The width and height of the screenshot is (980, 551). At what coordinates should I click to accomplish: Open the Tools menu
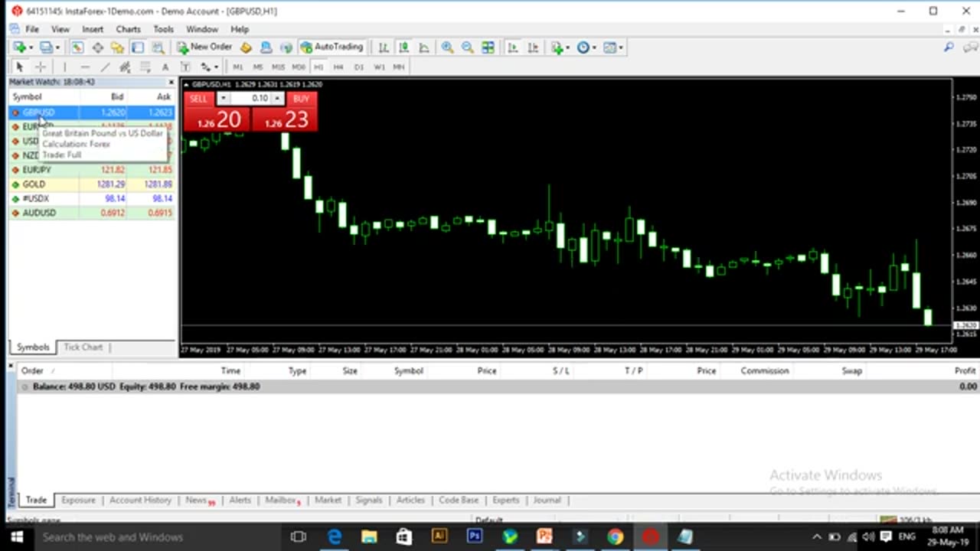coord(163,29)
